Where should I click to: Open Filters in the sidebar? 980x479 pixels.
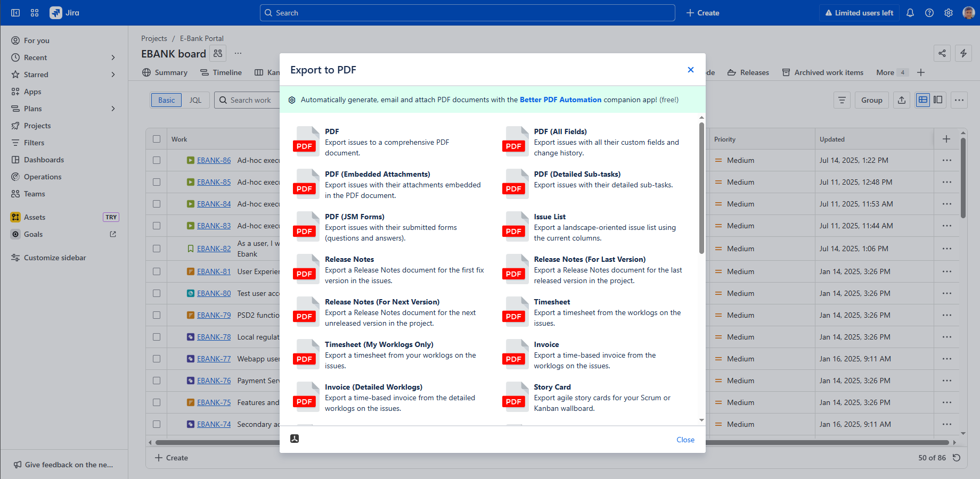tap(34, 143)
